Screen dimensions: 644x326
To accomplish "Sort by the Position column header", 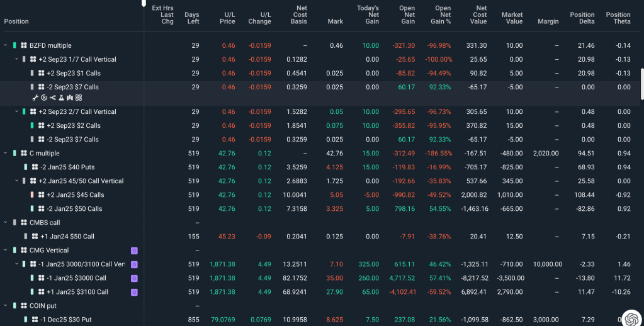I will (16, 21).
